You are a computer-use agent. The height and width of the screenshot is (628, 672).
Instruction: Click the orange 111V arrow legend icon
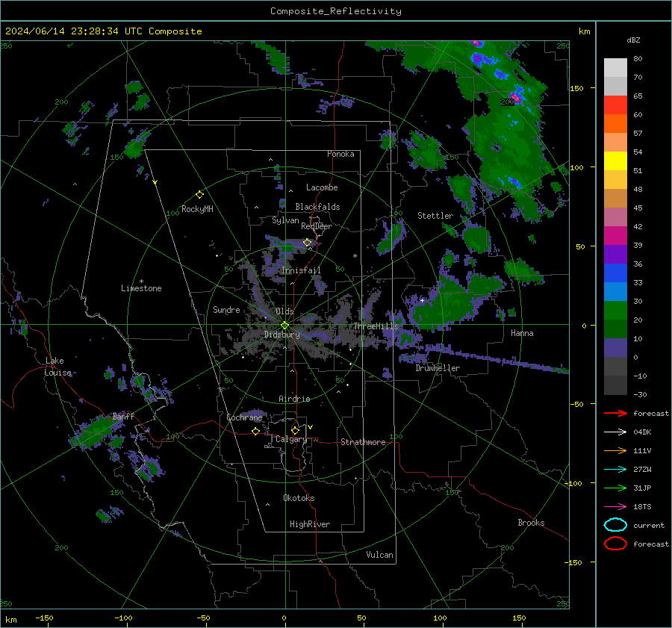click(615, 450)
